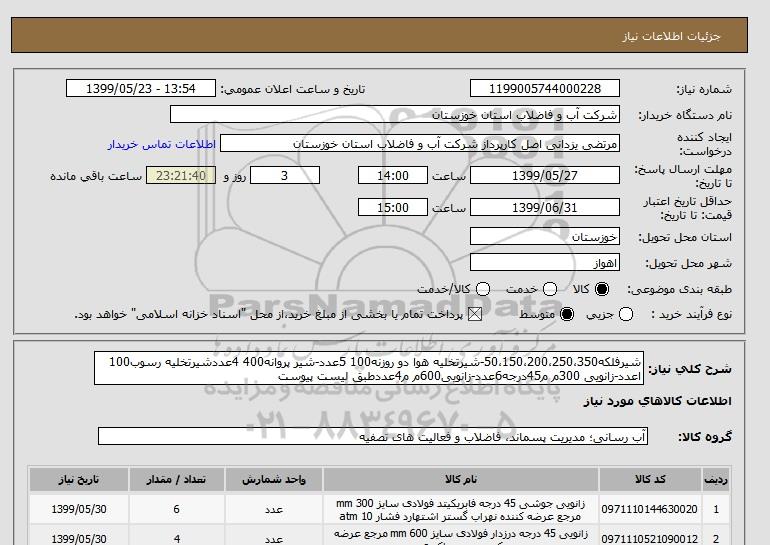Click the جزئیات اطلاعات نیاز header title
The width and height of the screenshot is (770, 545).
coord(671,36)
